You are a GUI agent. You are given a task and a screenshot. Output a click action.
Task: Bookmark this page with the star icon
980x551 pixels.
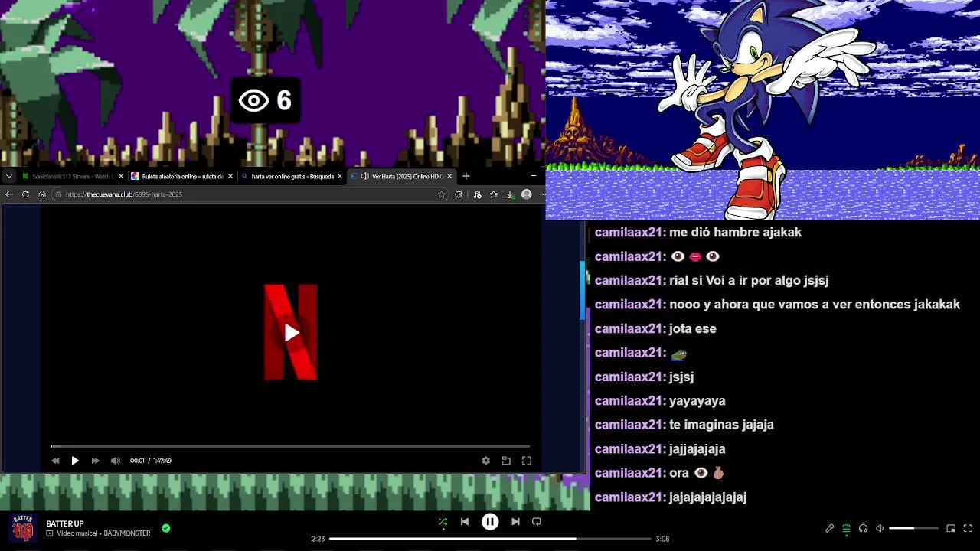pos(442,194)
